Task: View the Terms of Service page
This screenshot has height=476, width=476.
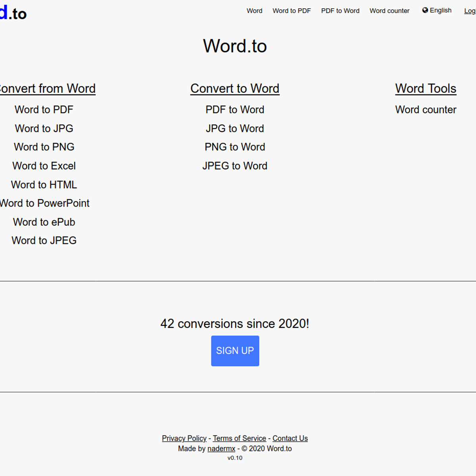Action: point(239,438)
